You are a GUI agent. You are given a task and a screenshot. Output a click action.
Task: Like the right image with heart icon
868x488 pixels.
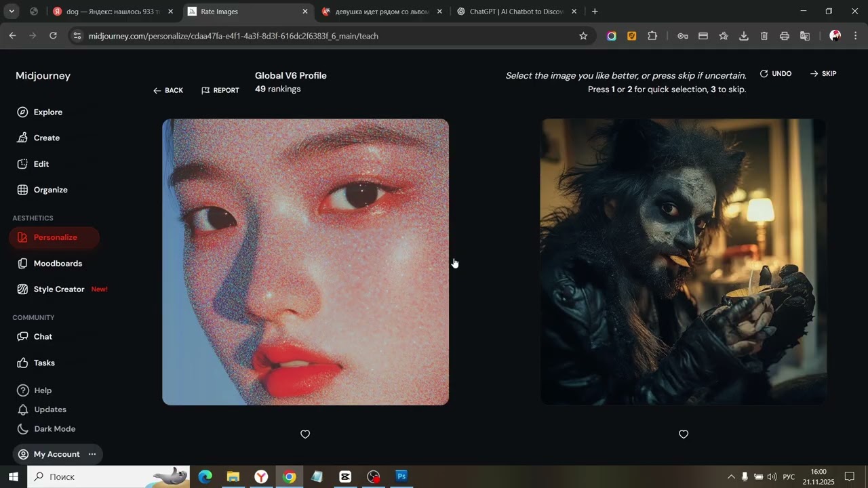pos(684,434)
